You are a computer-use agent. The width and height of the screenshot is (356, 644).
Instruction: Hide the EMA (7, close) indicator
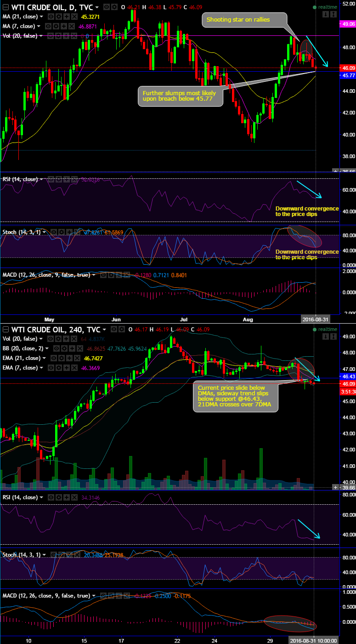[x=51, y=367]
